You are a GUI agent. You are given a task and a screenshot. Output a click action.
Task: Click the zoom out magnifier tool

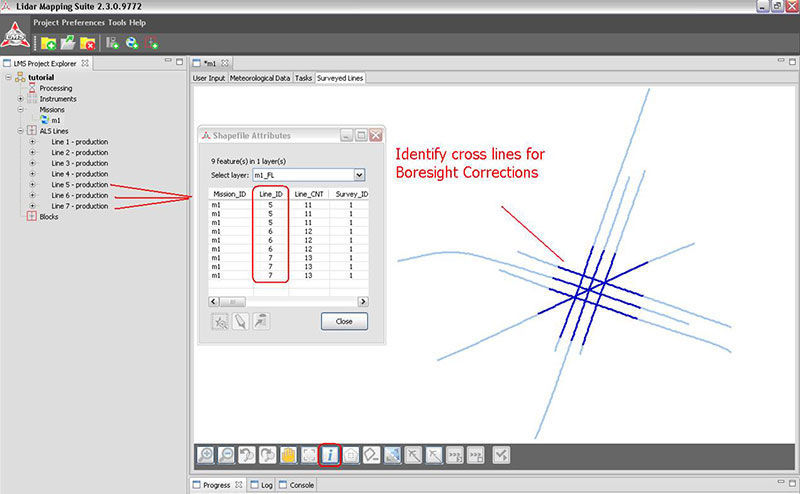227,455
